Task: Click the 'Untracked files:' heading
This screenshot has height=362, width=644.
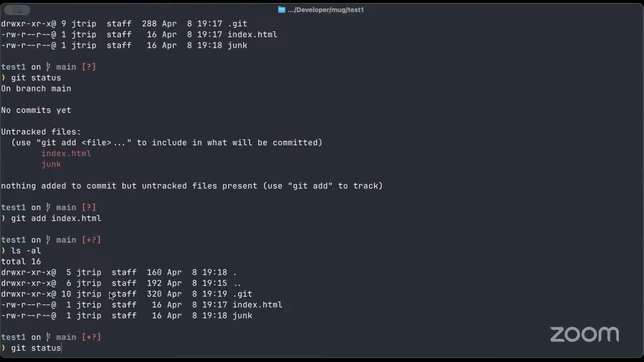Action: (x=41, y=132)
